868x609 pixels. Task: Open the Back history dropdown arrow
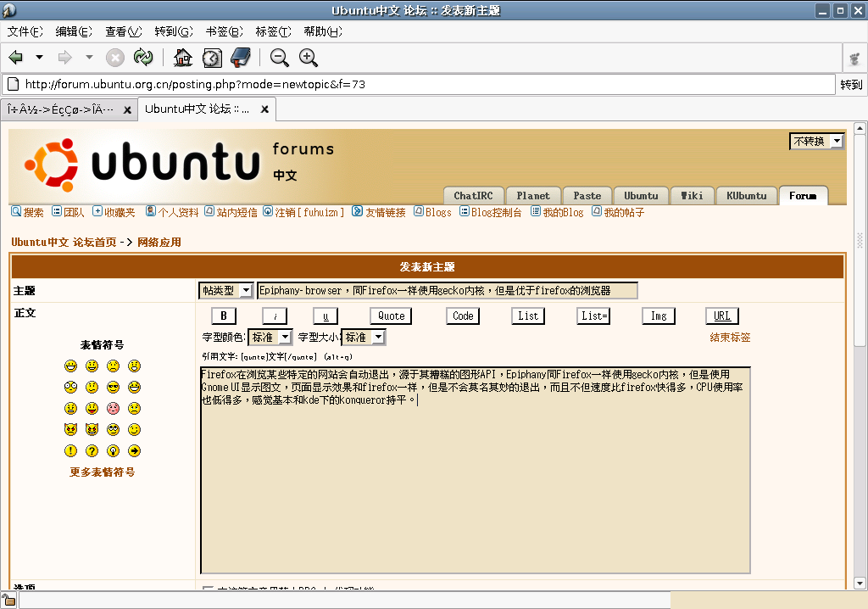click(x=39, y=57)
